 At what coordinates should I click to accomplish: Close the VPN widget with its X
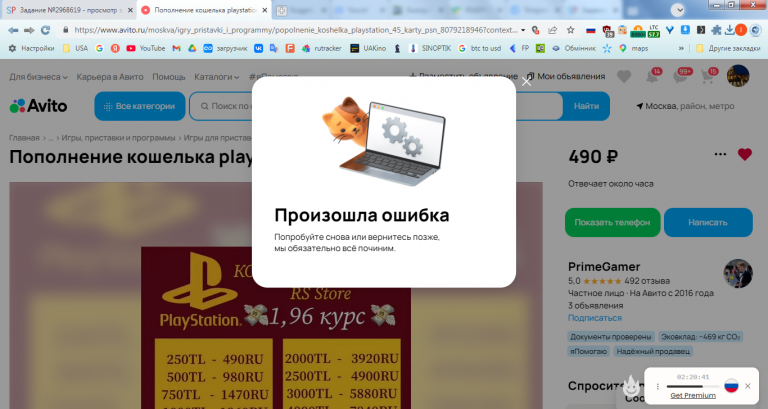[747, 386]
